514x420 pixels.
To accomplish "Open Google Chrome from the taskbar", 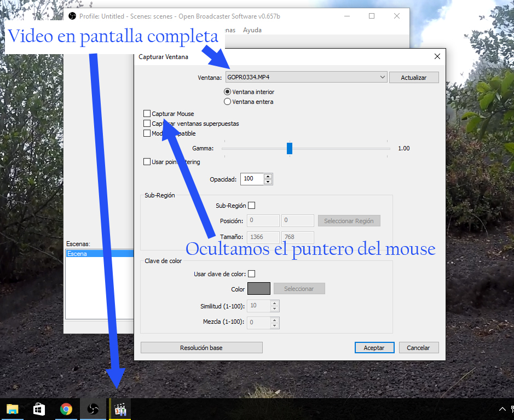I will click(66, 409).
